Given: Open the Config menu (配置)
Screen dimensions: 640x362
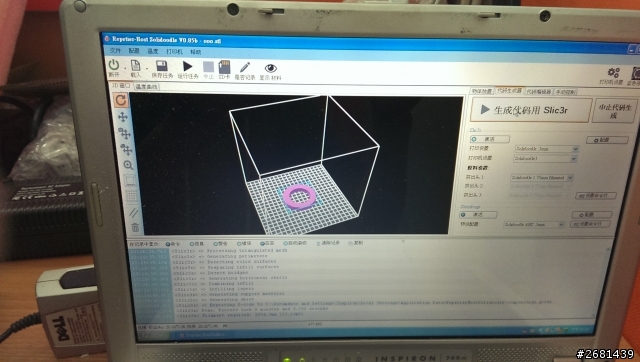Looking at the screenshot, I should [134, 51].
